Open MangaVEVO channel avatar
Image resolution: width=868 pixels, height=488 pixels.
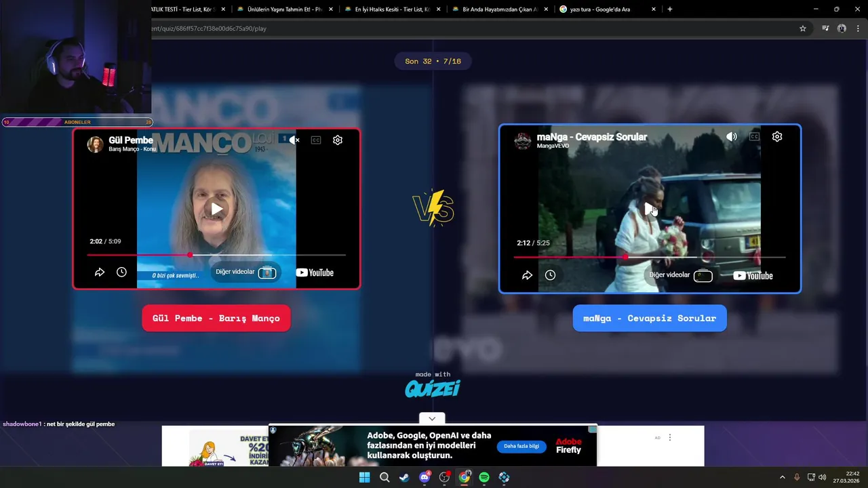coord(523,141)
